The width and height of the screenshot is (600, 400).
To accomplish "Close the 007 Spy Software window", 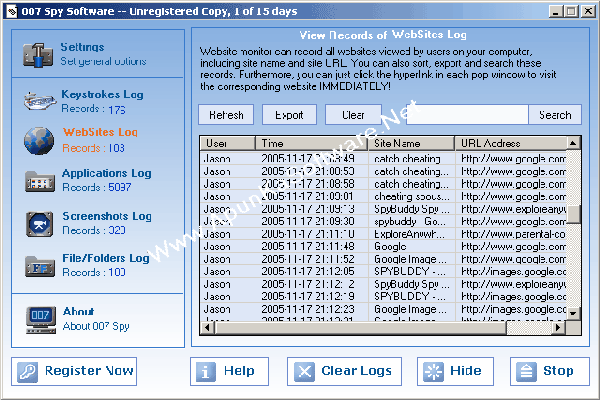I will coord(588,11).
